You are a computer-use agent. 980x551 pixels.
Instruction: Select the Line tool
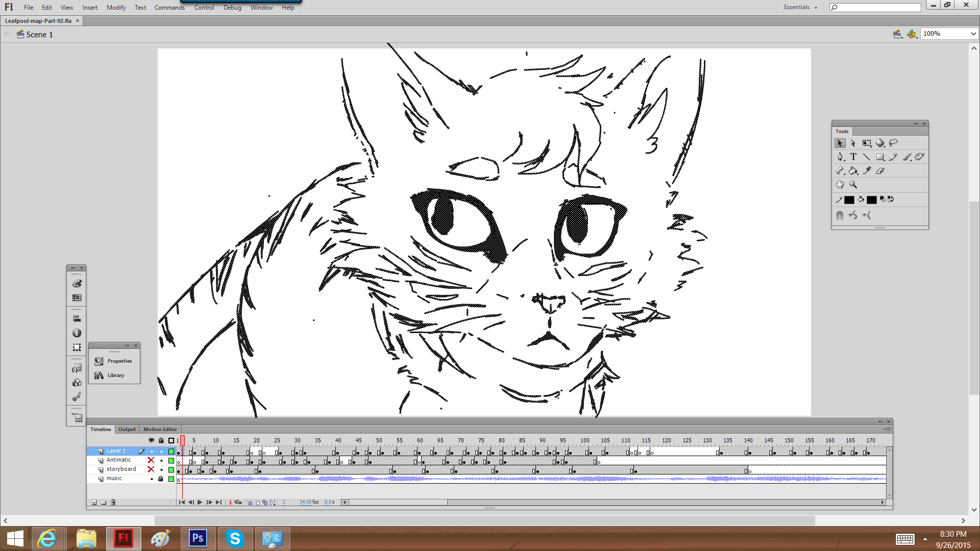coord(867,157)
